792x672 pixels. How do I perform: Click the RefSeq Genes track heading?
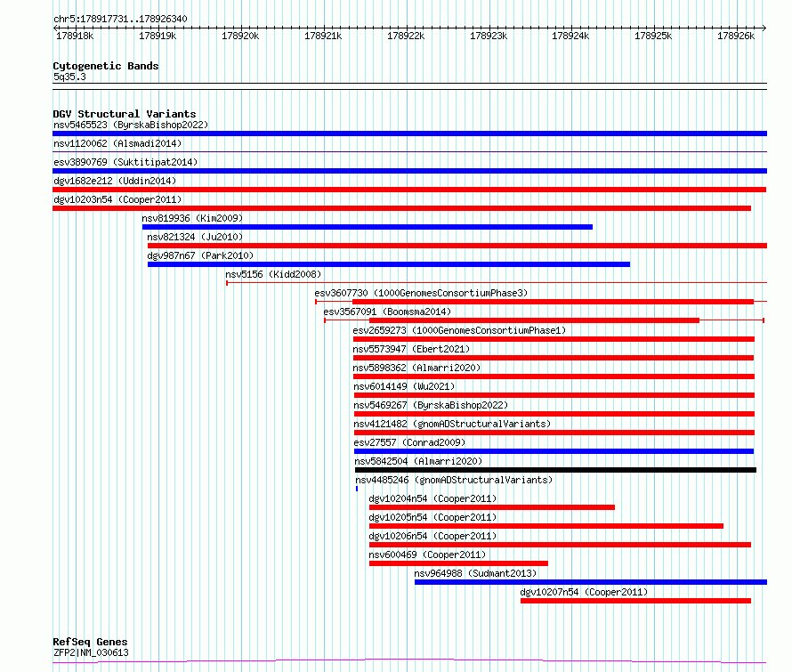click(x=90, y=642)
